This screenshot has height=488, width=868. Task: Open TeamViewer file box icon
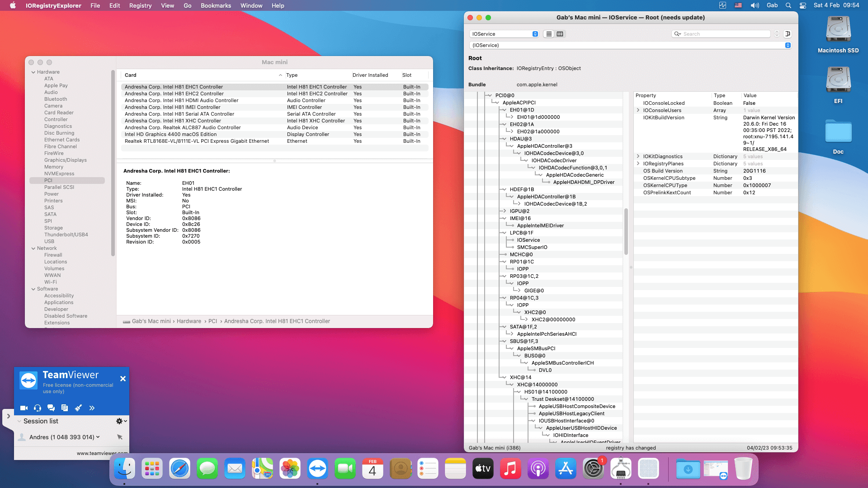65,408
